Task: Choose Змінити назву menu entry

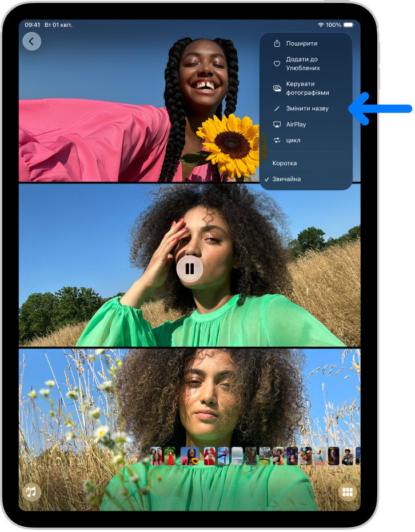Action: coord(306,109)
